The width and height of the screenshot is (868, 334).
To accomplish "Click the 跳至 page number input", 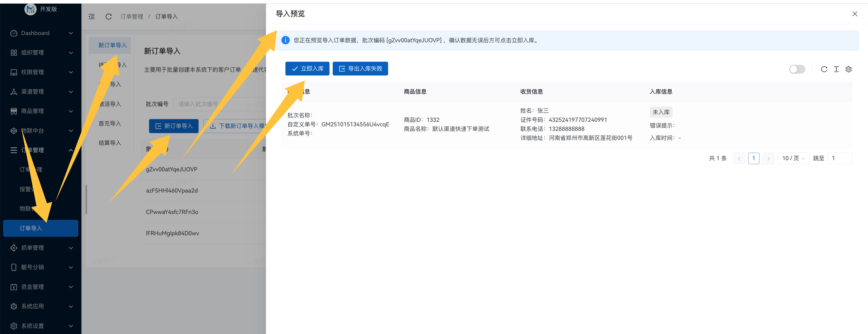I will point(839,158).
